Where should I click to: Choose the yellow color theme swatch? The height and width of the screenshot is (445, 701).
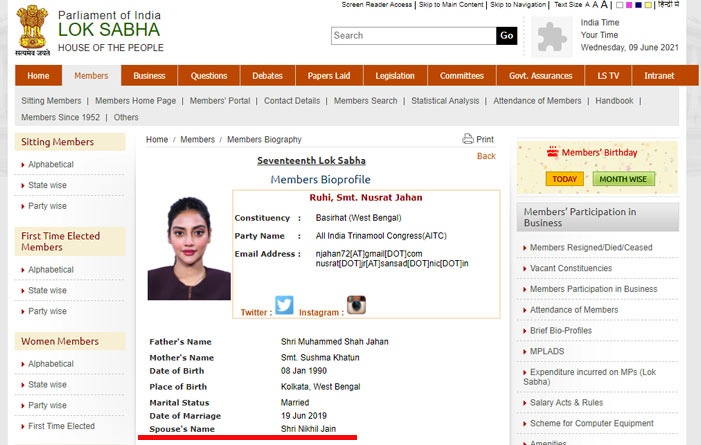point(648,5)
